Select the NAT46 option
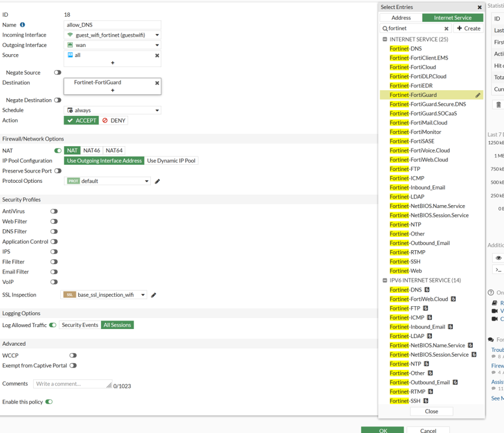The image size is (504, 433). (x=91, y=150)
